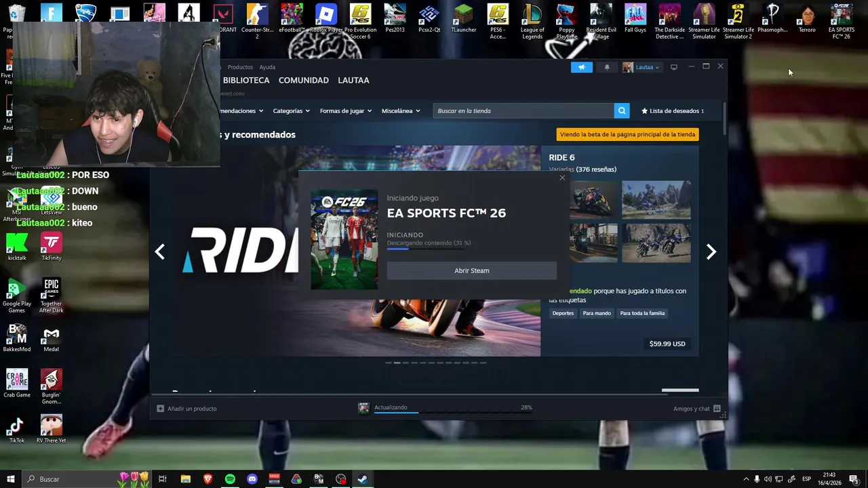Open the Amigos y chat icon
This screenshot has height=488, width=868.
tap(717, 409)
